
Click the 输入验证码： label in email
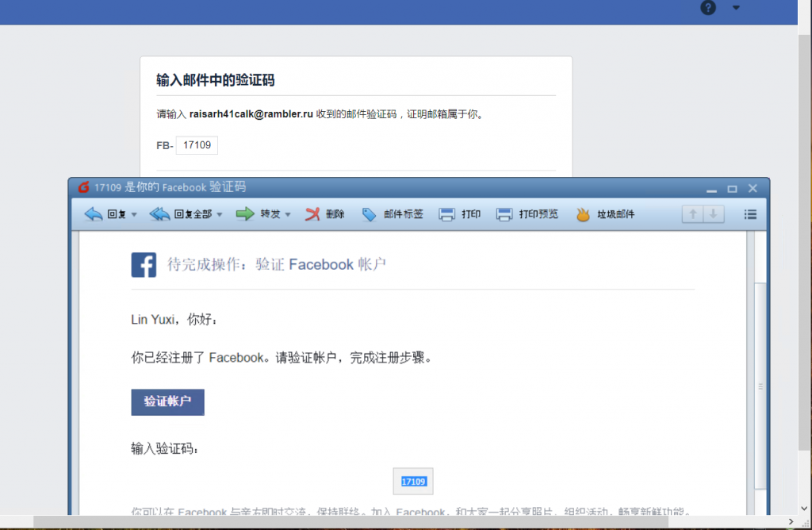[x=165, y=448]
